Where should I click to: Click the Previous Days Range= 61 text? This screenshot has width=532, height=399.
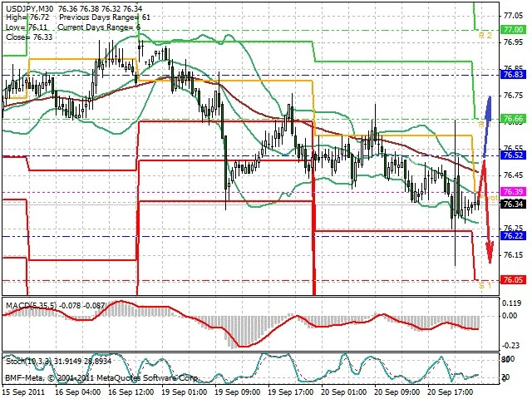click(105, 17)
